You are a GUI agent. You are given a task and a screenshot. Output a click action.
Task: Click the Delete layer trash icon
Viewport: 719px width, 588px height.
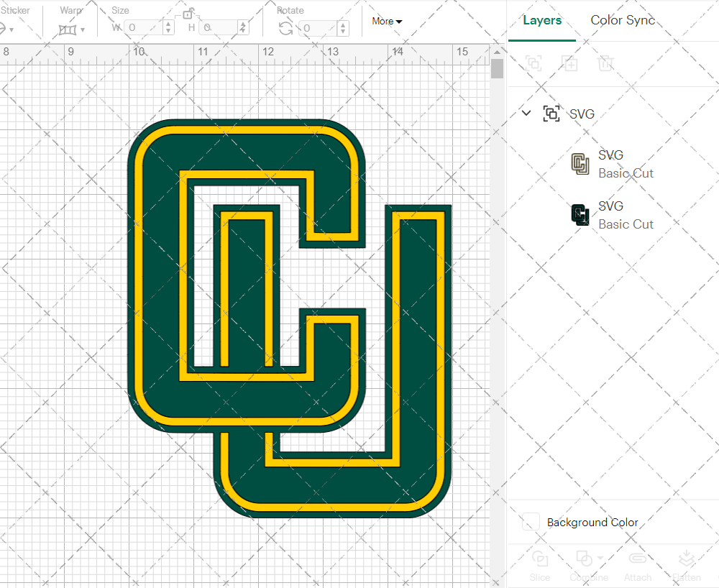[606, 63]
